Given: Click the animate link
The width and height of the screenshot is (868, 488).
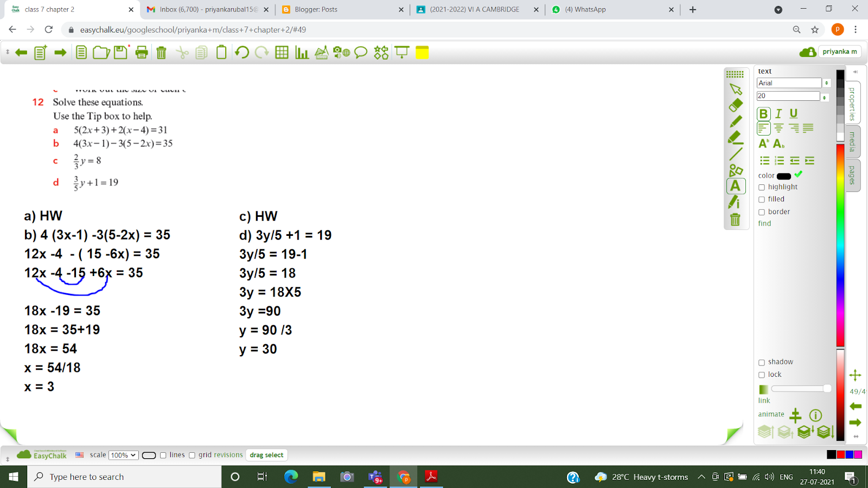Looking at the screenshot, I should [771, 414].
